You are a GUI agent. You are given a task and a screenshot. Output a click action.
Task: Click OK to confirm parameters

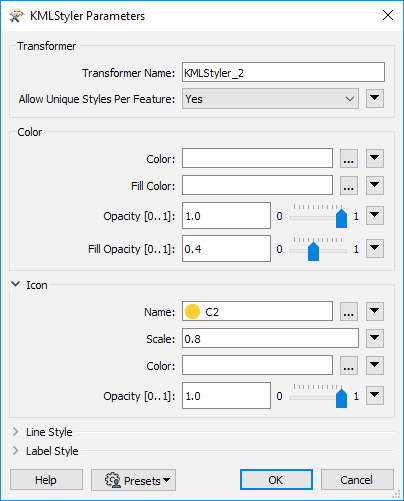(x=276, y=480)
